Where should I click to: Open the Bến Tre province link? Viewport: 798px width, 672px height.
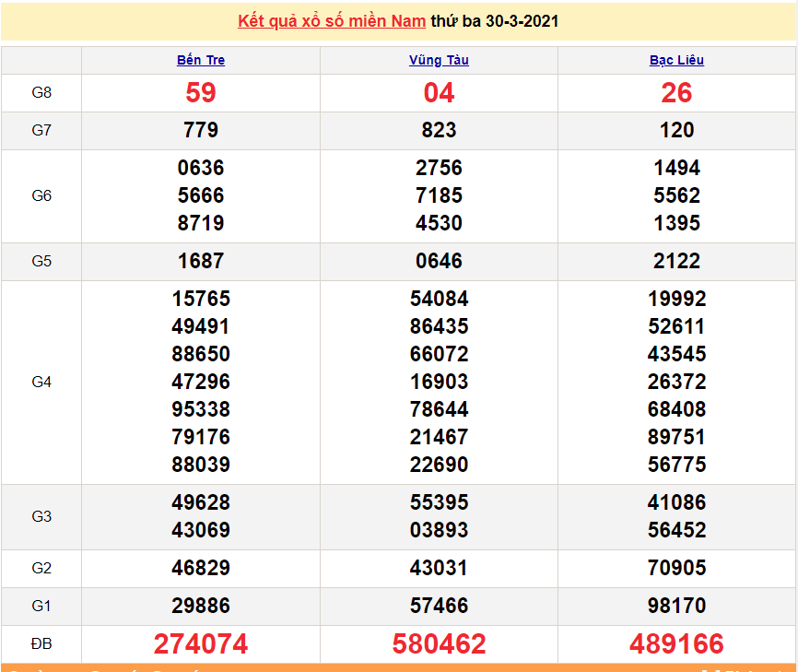click(201, 60)
